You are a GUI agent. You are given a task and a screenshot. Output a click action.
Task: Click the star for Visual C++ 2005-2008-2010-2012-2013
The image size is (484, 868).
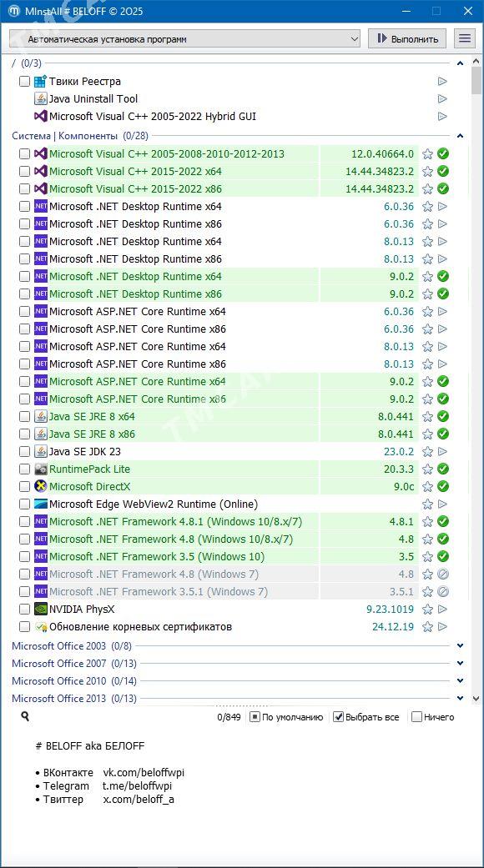tap(427, 154)
